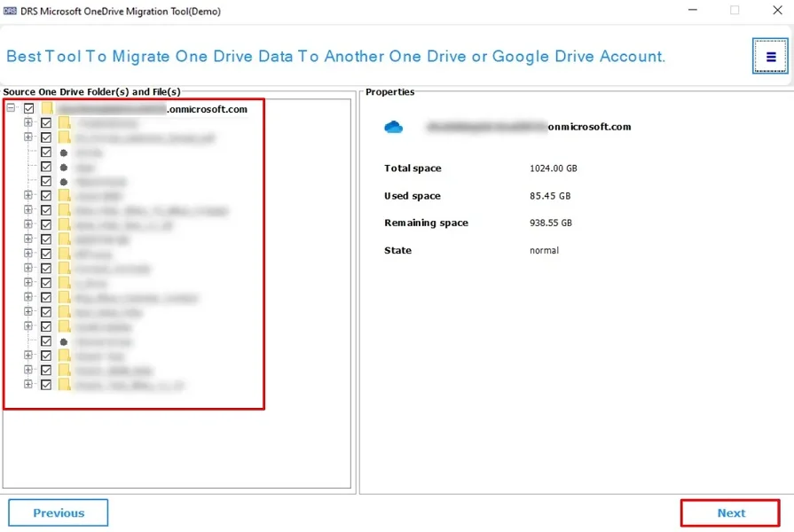Image resolution: width=794 pixels, height=532 pixels.
Task: Uncheck the first subfolder's checkbox
Action: click(46, 122)
